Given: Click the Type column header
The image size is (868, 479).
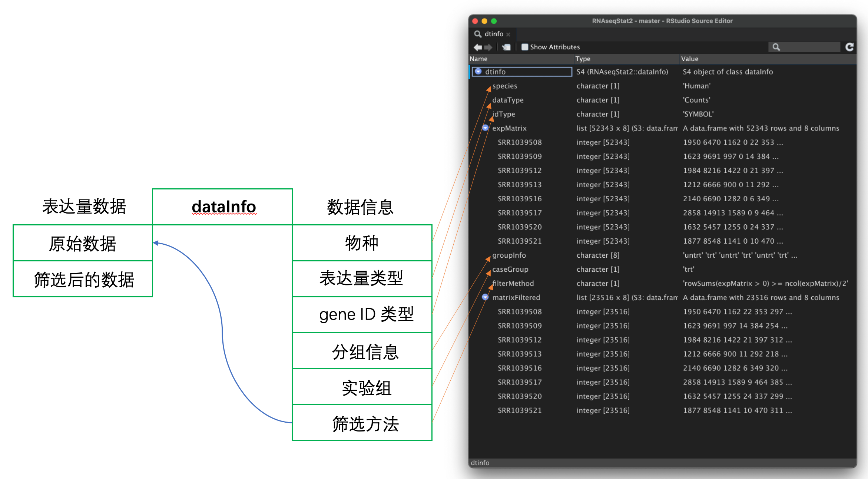Looking at the screenshot, I should click(627, 59).
